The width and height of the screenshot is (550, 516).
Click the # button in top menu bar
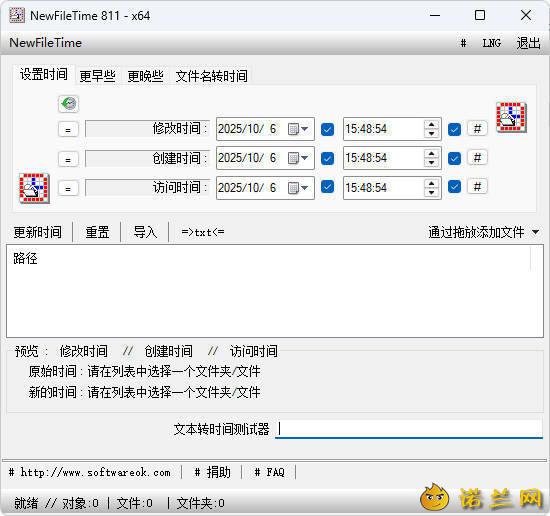[x=463, y=43]
